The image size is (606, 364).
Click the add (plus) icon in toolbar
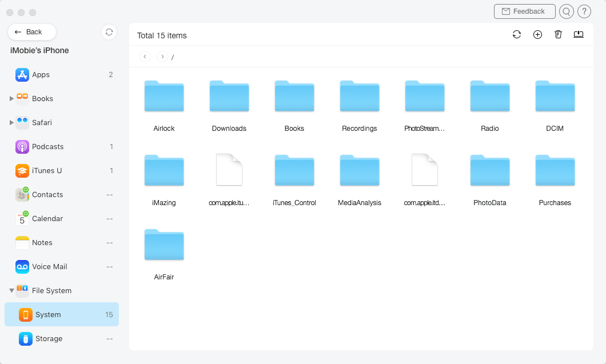[x=537, y=34]
